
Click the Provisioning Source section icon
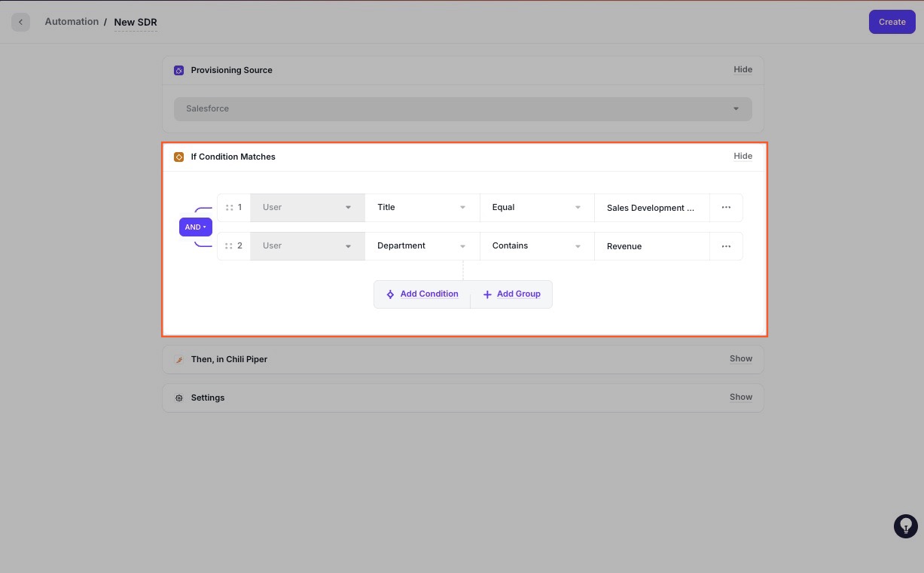tap(178, 71)
